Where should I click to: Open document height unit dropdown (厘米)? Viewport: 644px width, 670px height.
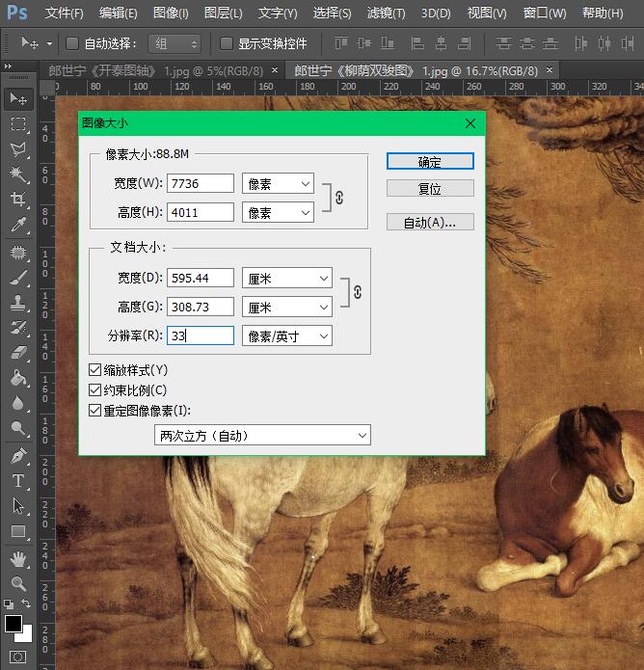pyautogui.click(x=287, y=307)
